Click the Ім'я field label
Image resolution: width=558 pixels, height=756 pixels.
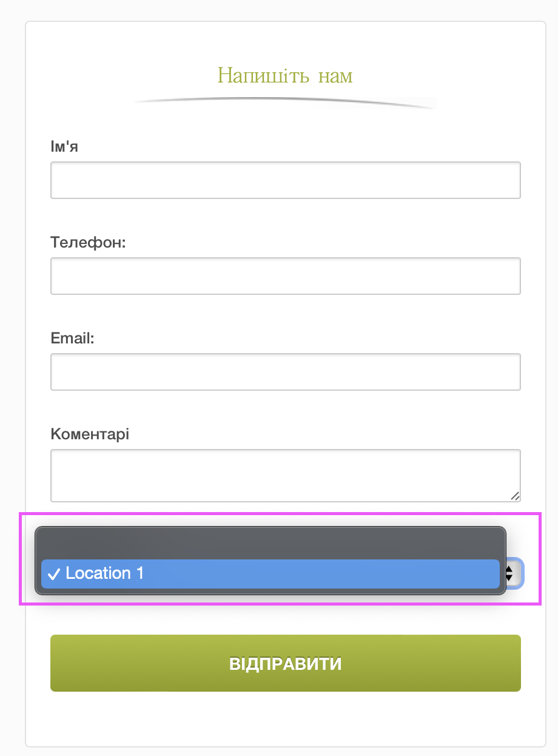point(64,147)
